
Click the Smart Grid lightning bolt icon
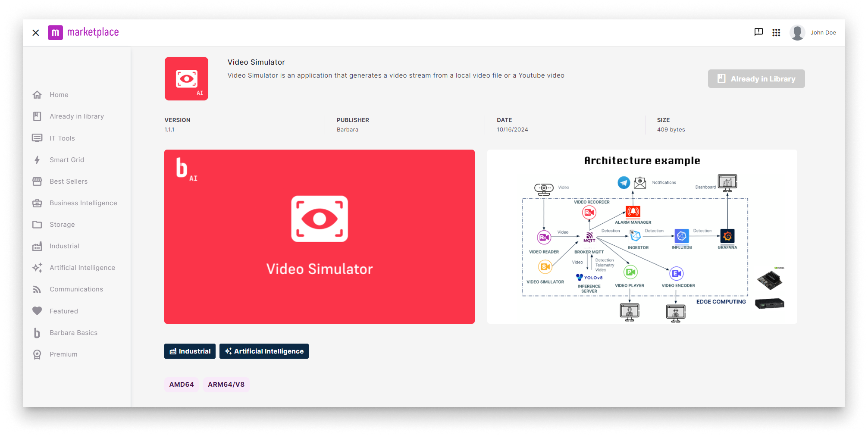pyautogui.click(x=38, y=160)
